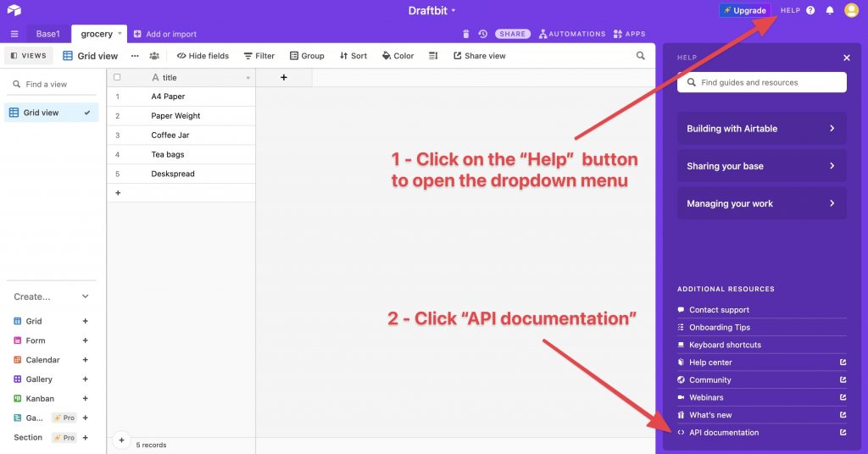Open the API documentation link
This screenshot has height=454, width=868.
[x=724, y=433]
